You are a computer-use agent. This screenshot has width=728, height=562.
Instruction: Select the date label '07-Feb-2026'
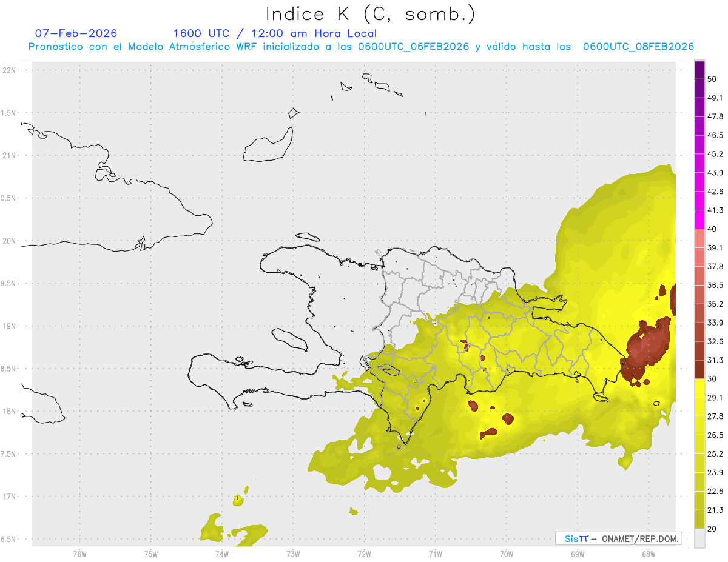pyautogui.click(x=76, y=33)
